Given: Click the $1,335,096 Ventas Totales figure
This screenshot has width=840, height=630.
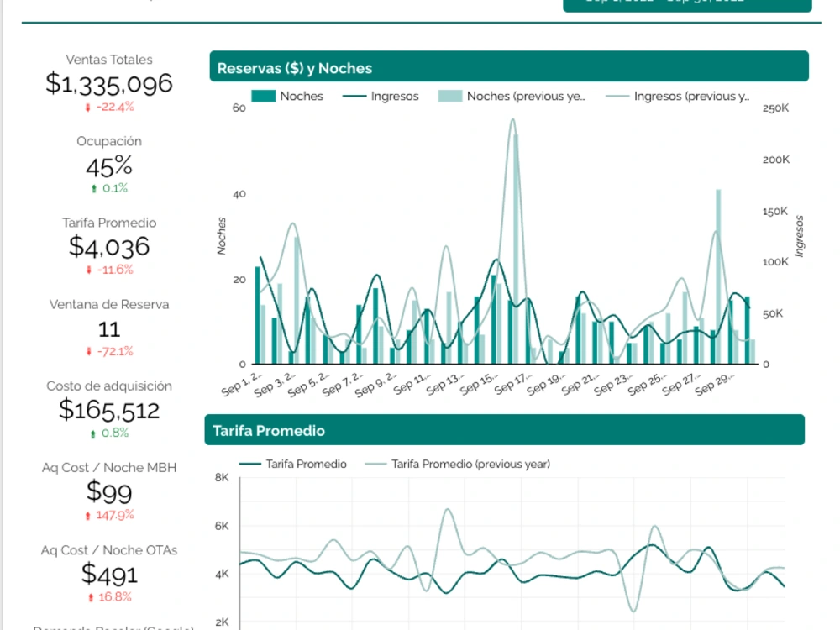Looking at the screenshot, I should 109,84.
